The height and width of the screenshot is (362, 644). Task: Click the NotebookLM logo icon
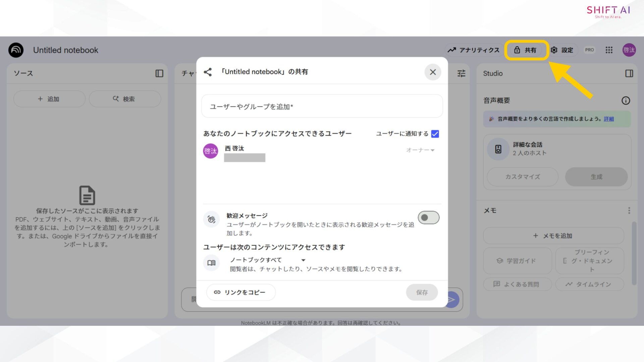click(15, 50)
